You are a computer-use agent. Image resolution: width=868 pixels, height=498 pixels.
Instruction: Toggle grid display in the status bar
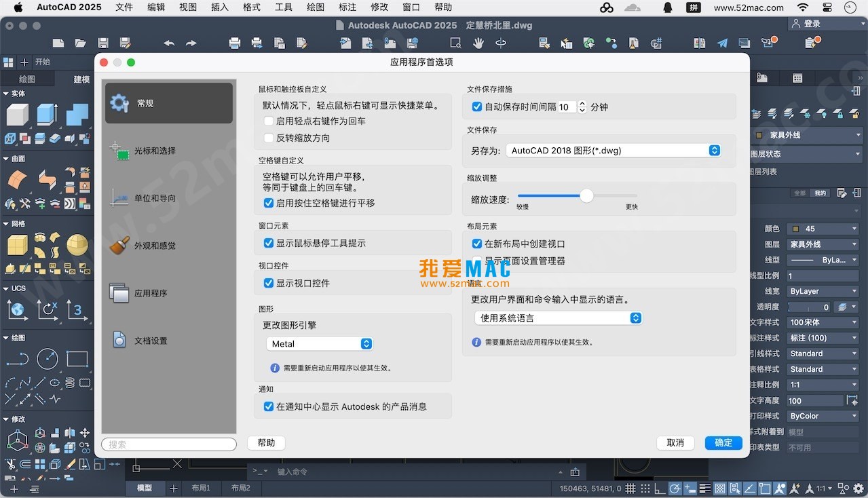coord(630,488)
